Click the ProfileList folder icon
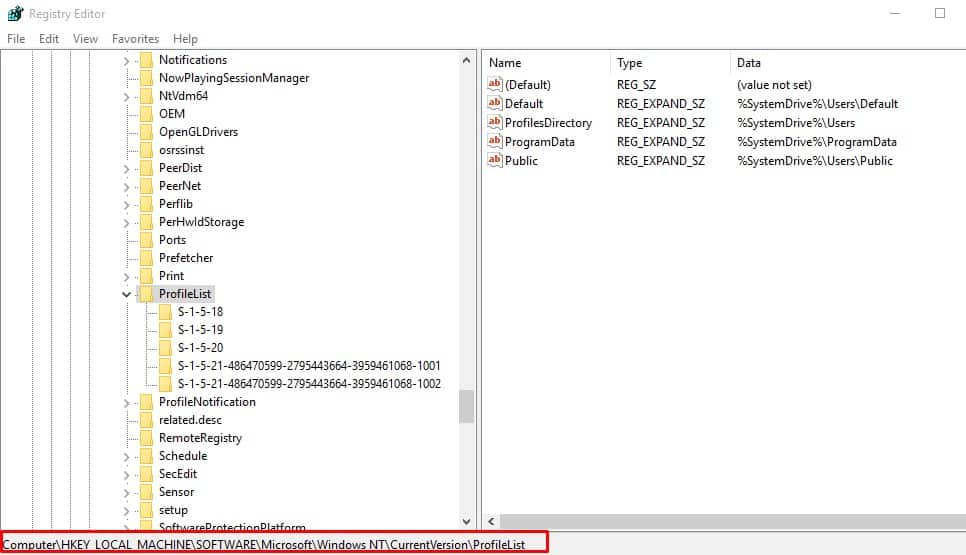This screenshot has width=966, height=555. (x=146, y=294)
